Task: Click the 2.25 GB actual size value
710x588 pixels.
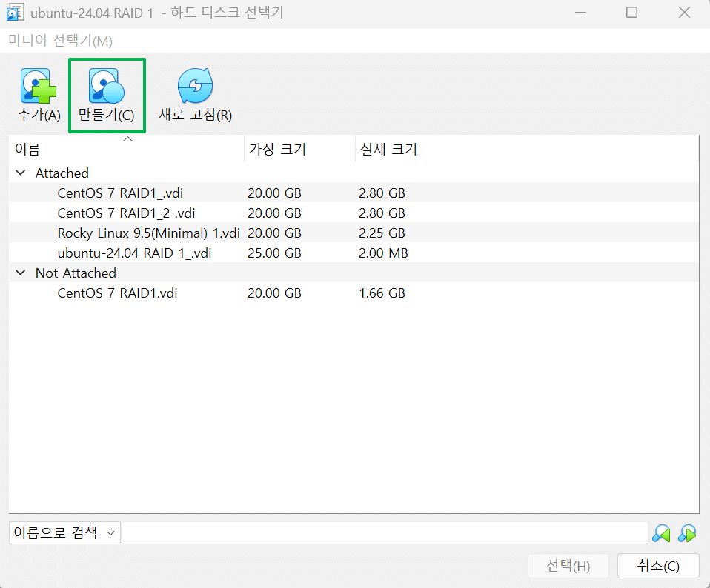Action: pos(382,233)
